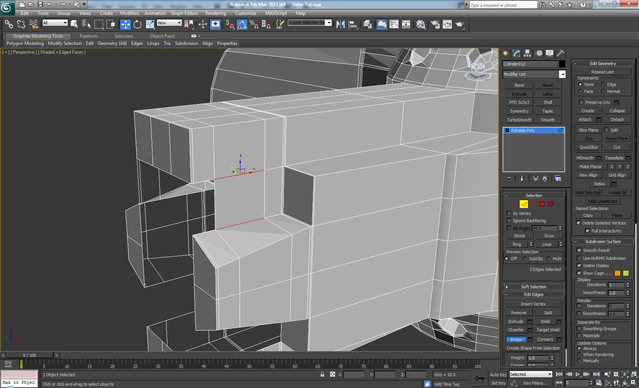Click the Align tool icon
The image size is (639, 388).
click(x=353, y=24)
